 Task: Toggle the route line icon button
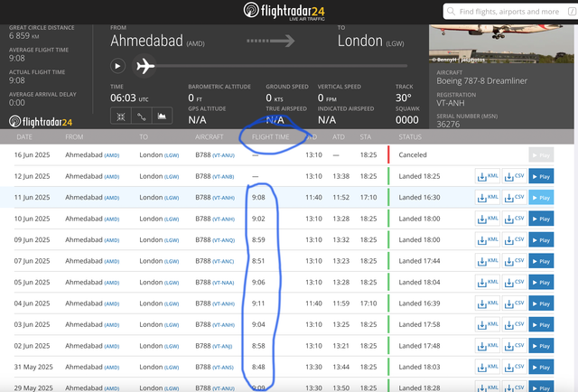[142, 117]
